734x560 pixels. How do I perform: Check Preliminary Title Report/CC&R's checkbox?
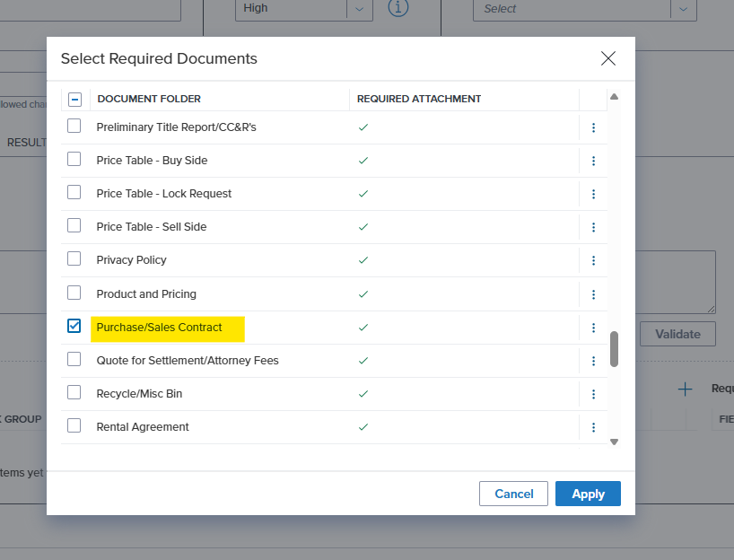[x=74, y=126]
